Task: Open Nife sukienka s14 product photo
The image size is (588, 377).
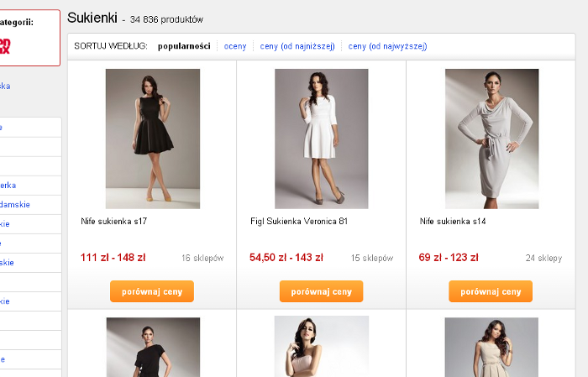Action: (x=491, y=139)
